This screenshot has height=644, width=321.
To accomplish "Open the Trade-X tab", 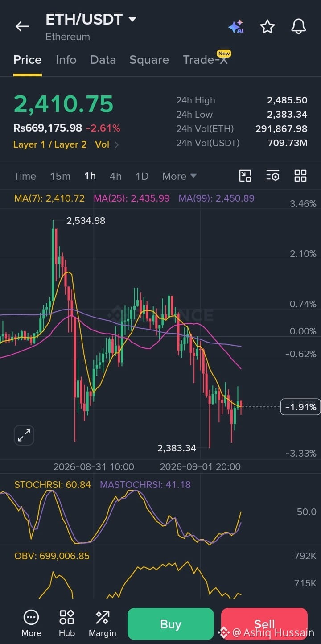I will (x=206, y=60).
